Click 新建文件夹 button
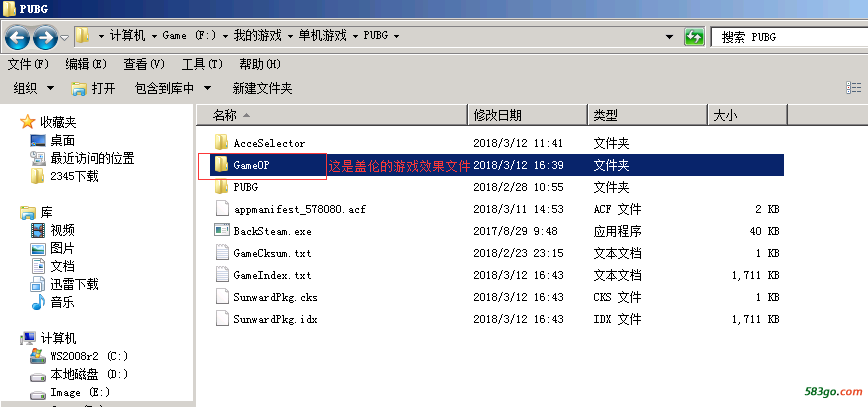This screenshot has height=407, width=868. [262, 88]
